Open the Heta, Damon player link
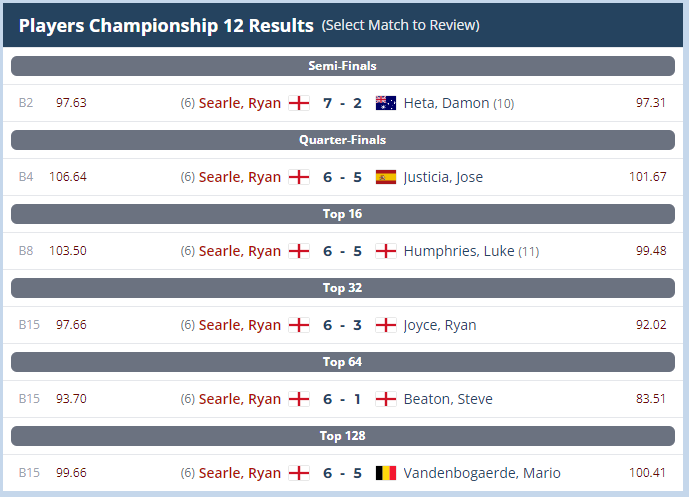This screenshot has width=689, height=497. pyautogui.click(x=446, y=103)
